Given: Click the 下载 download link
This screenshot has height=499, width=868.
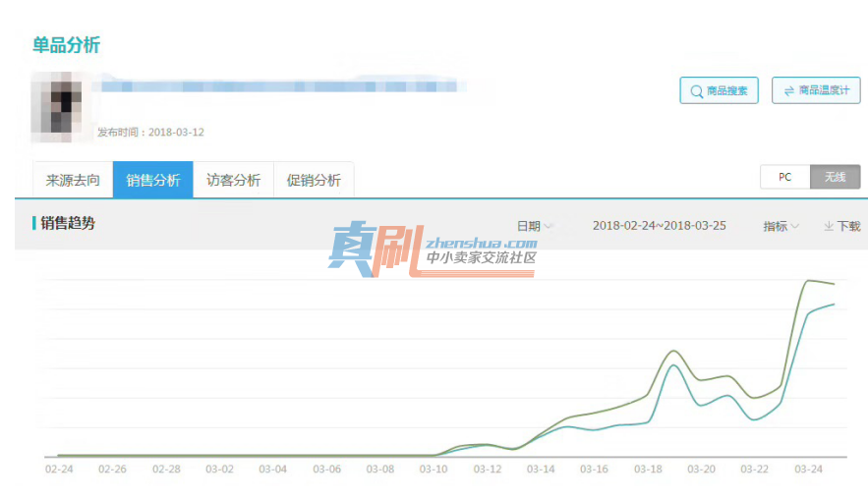Looking at the screenshot, I should 842,226.
